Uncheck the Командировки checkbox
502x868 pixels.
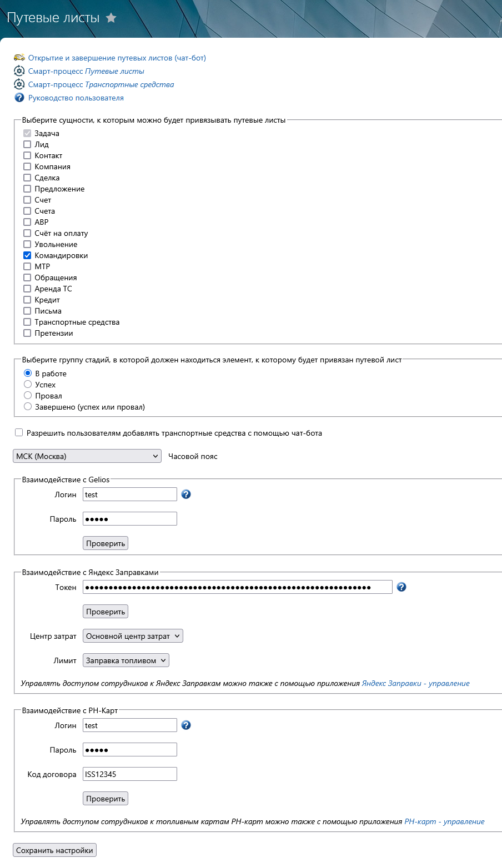pos(27,255)
